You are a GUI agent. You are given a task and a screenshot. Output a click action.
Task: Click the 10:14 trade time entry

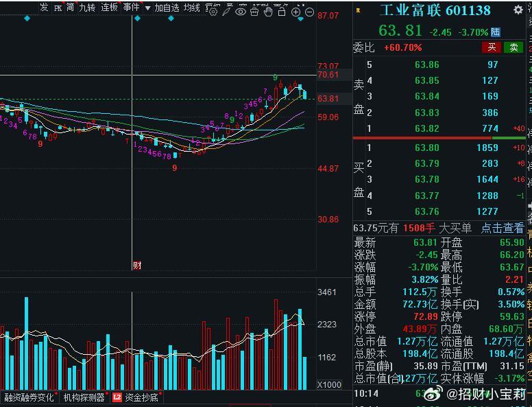click(366, 394)
